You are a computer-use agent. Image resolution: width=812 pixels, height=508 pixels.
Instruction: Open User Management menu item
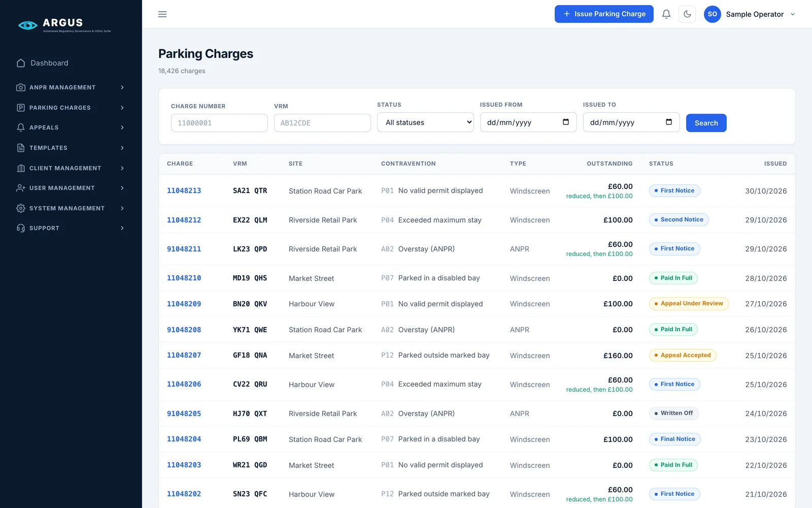71,188
